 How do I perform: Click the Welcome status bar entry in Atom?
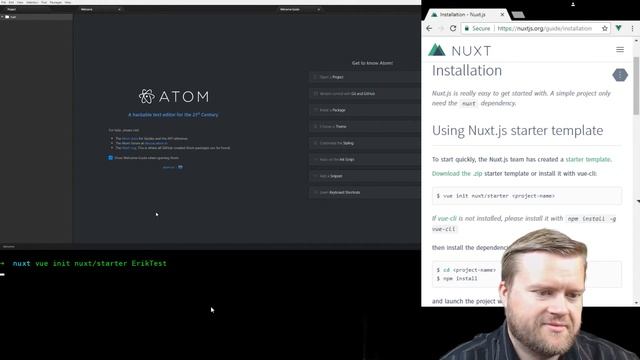(x=9, y=247)
